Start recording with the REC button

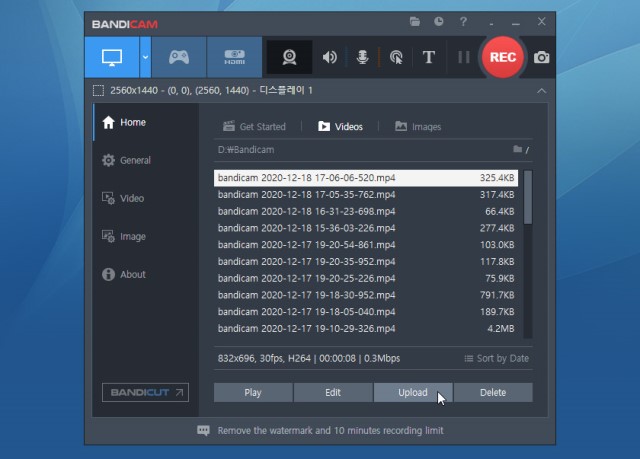(x=502, y=57)
